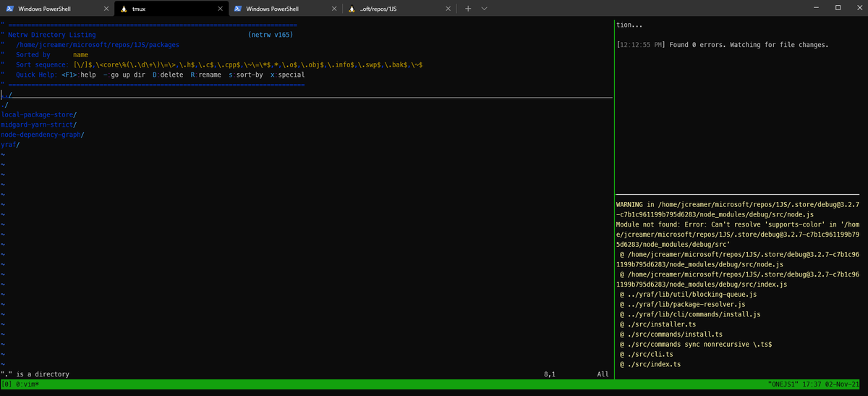The image size is (868, 396).
Task: Click the PowerShell icon on first tab
Action: click(x=10, y=9)
